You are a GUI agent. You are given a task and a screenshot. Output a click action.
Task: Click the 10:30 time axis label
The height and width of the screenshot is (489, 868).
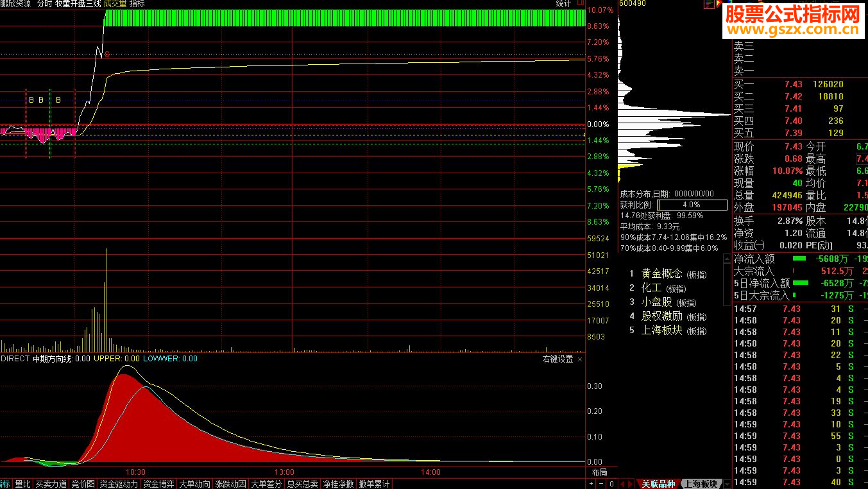pyautogui.click(x=135, y=472)
